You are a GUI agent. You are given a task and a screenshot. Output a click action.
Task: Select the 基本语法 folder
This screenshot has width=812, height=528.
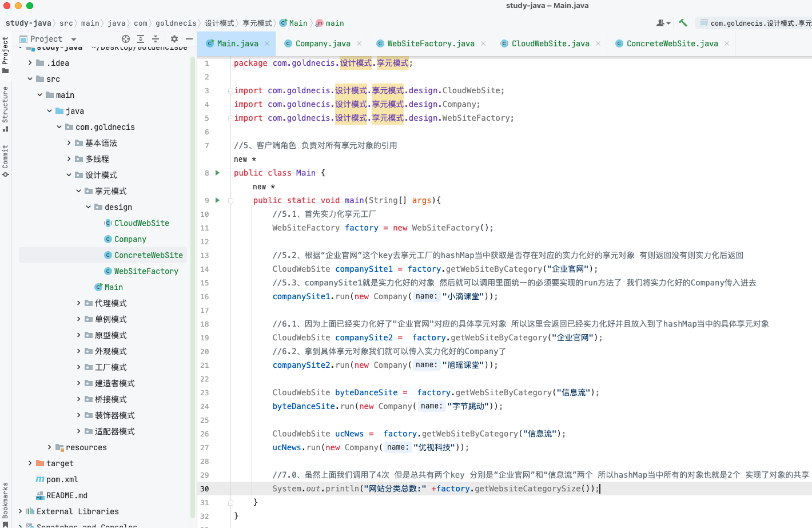(x=101, y=143)
